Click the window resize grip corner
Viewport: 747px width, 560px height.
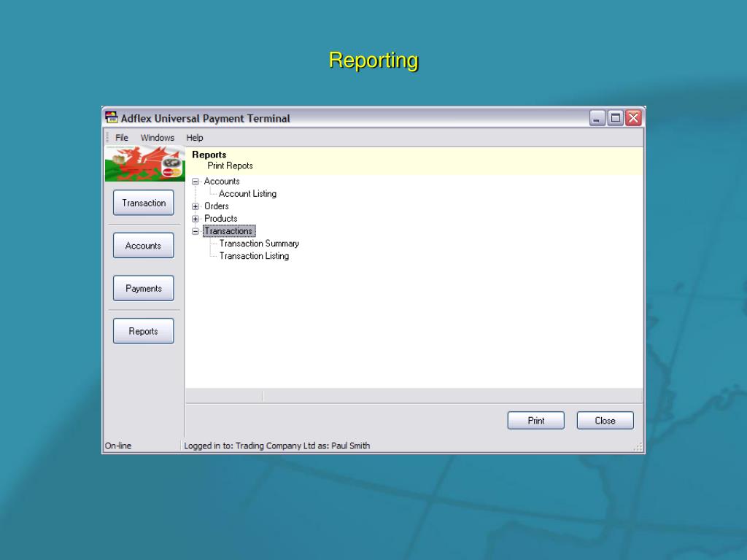click(638, 447)
